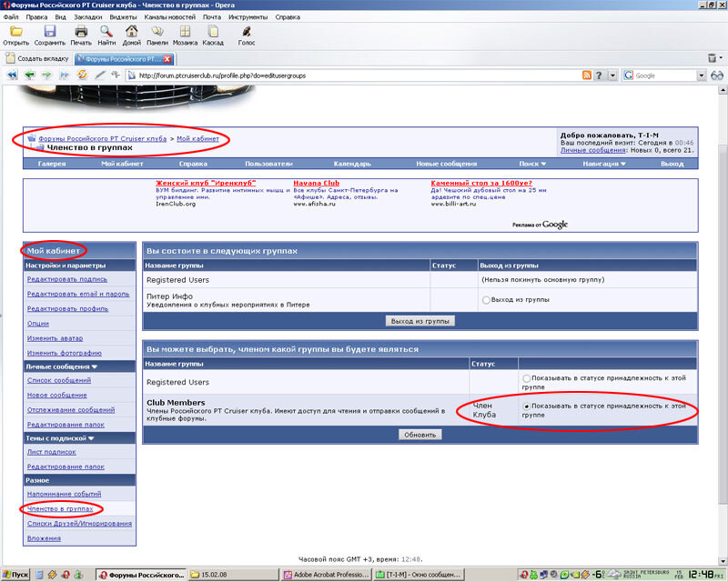
Task: Click the Opera icon in system tray
Action: [524, 575]
